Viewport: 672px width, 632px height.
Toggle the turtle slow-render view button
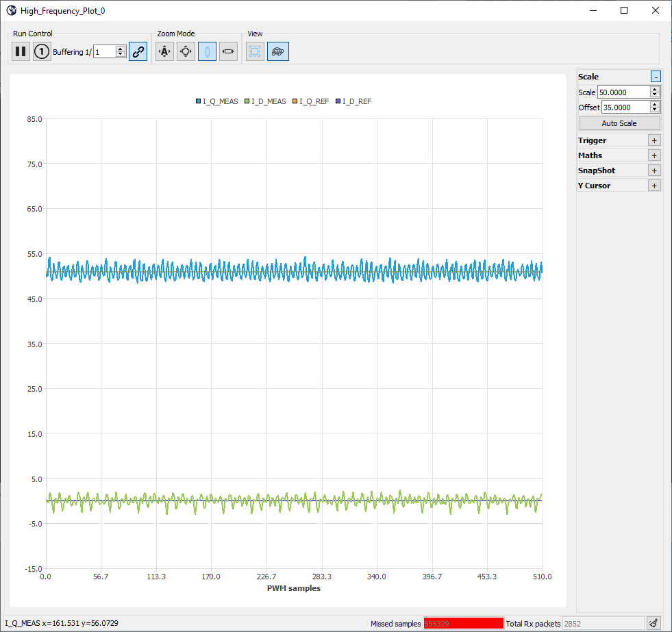click(278, 51)
